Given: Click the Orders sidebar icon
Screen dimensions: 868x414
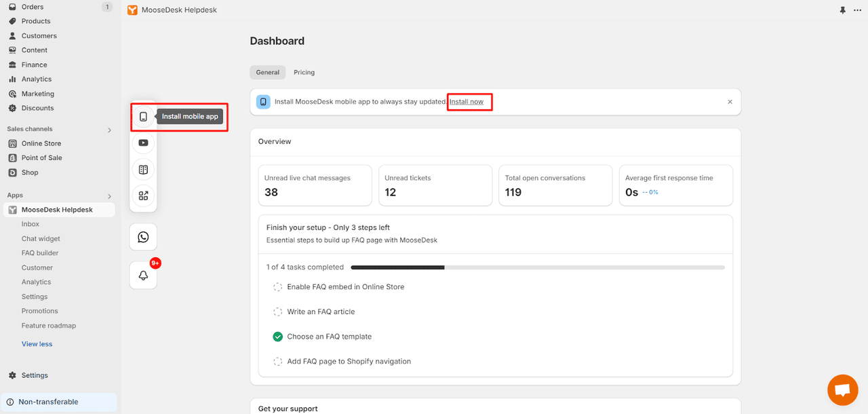Looking at the screenshot, I should (12, 7).
